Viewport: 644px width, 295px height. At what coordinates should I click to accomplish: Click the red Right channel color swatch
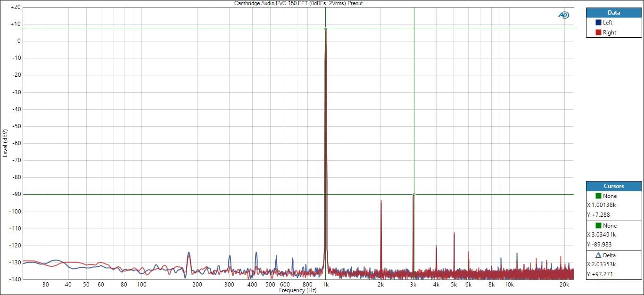(598, 33)
